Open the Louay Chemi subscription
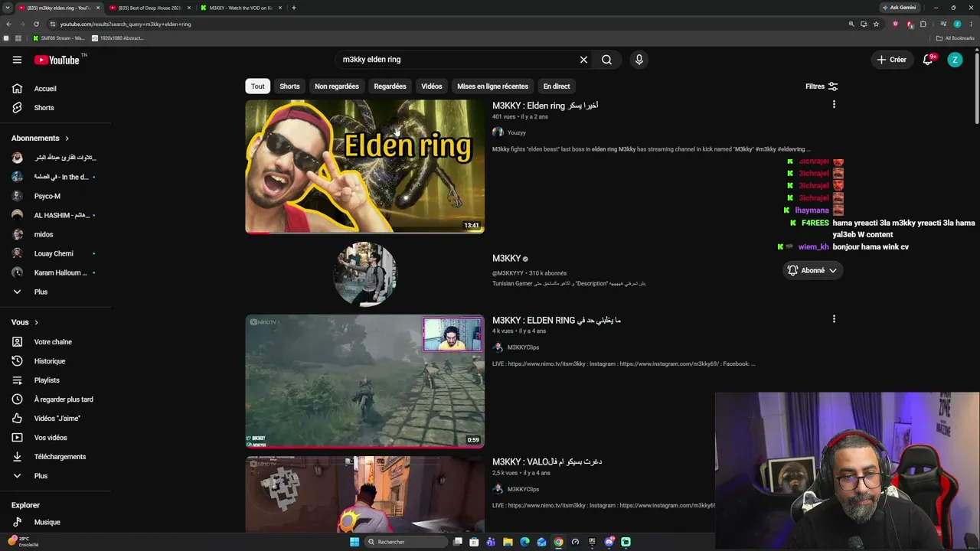 point(55,253)
